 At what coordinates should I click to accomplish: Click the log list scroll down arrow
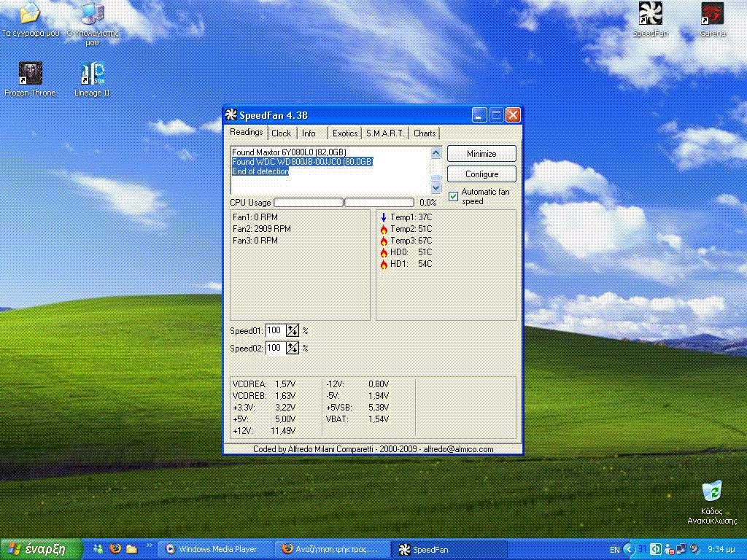436,188
